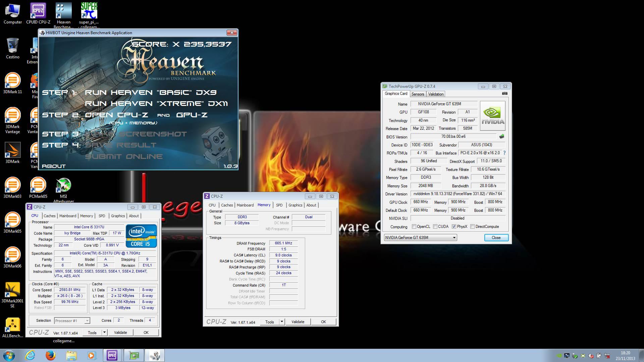Enable the CUDA checkbox in GPU-Z

click(435, 227)
